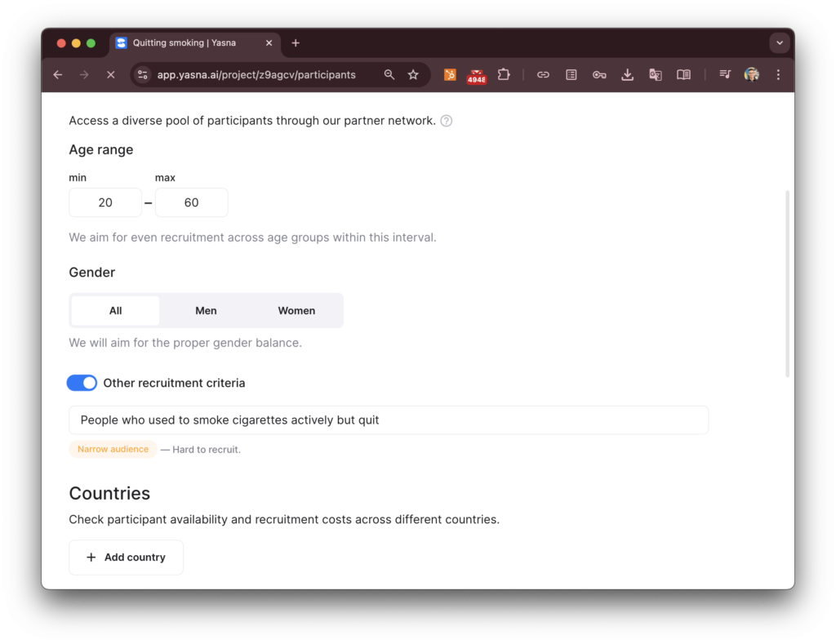
Task: Click the browser forward arrow
Action: 84,74
